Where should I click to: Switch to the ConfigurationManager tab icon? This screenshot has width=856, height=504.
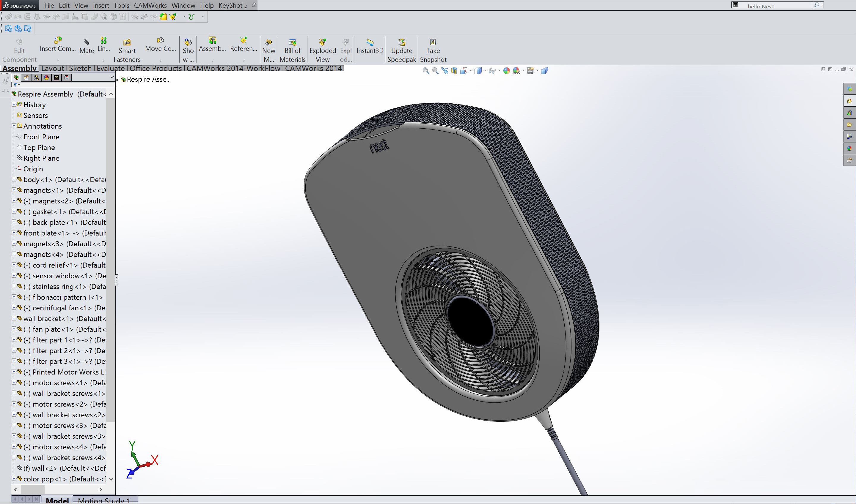point(36,78)
